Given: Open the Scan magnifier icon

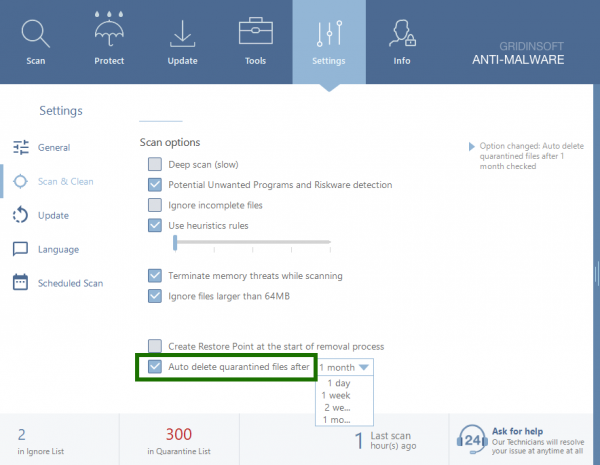Looking at the screenshot, I should [36, 34].
